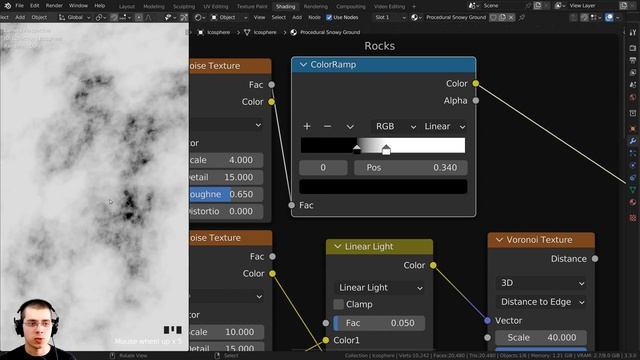Open the Object shader type dropdown
The width and height of the screenshot is (640, 360).
229,18
